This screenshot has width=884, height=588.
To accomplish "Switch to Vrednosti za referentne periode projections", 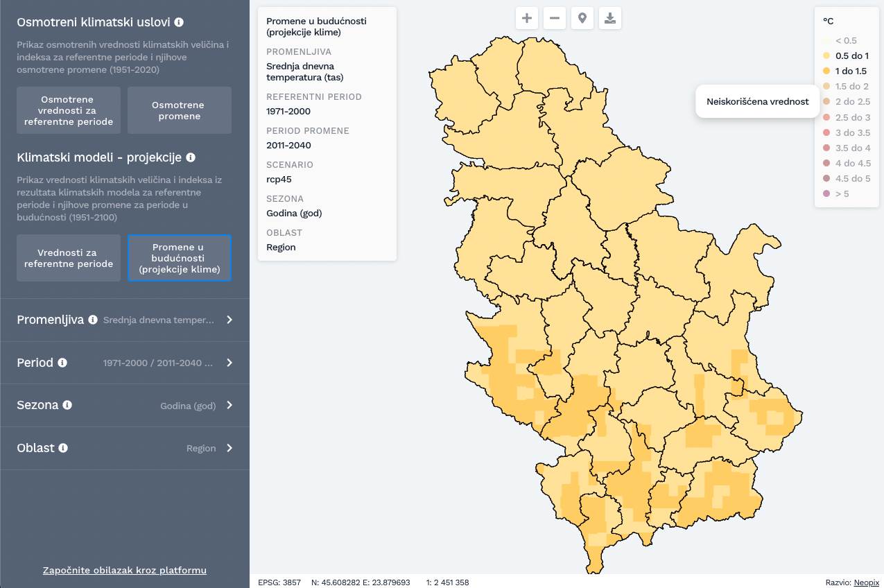I will tap(69, 258).
